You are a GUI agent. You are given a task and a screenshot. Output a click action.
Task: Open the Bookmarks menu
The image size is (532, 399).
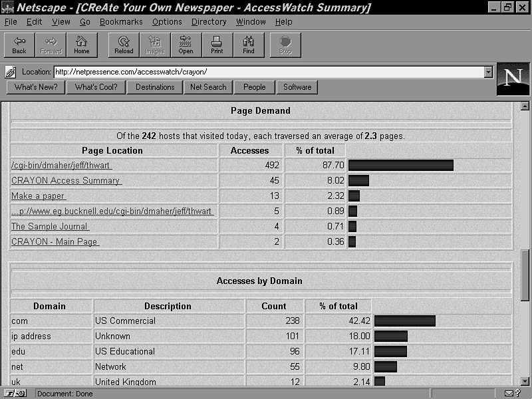click(121, 22)
